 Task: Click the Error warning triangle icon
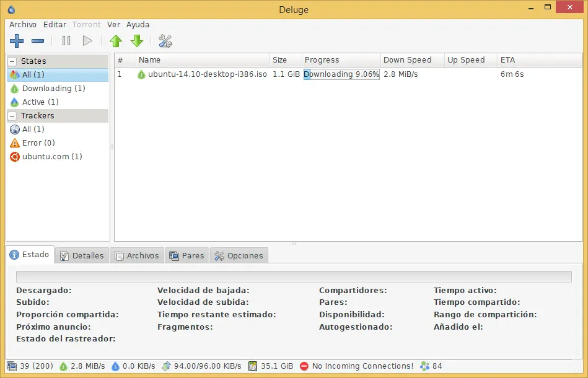(15, 143)
